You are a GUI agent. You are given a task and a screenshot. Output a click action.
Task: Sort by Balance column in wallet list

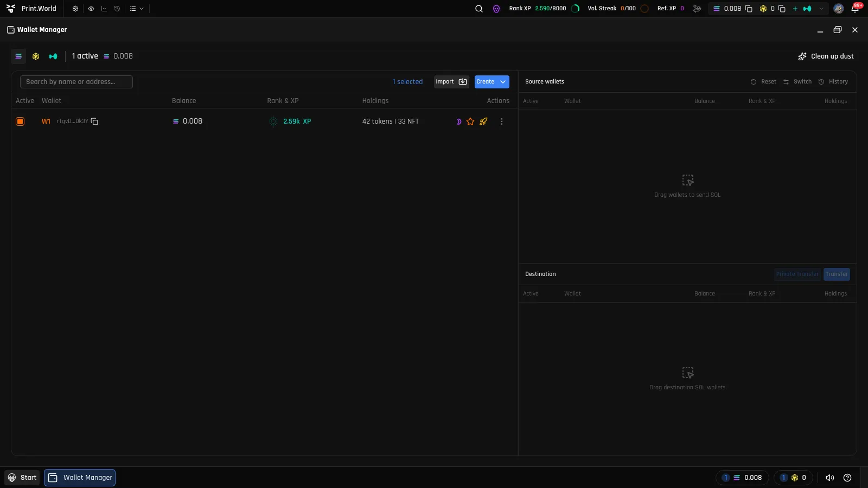(x=184, y=101)
